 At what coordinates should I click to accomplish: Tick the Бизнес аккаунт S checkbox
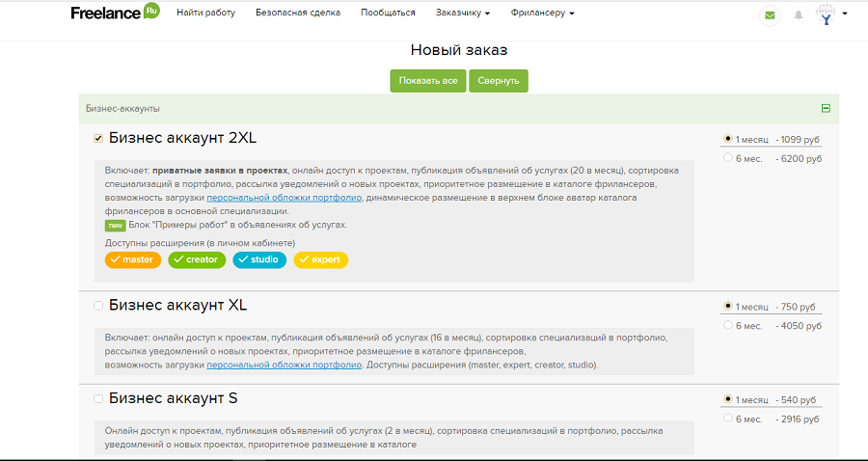[x=98, y=398]
